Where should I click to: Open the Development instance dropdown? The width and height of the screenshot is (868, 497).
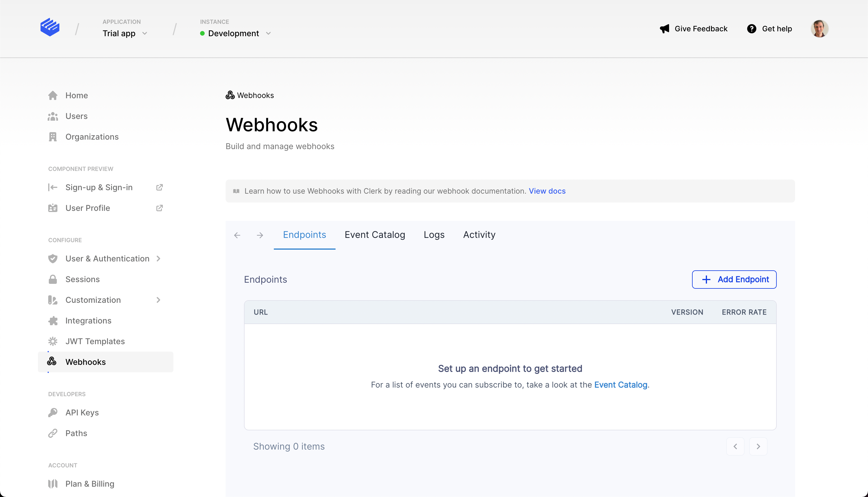point(235,33)
